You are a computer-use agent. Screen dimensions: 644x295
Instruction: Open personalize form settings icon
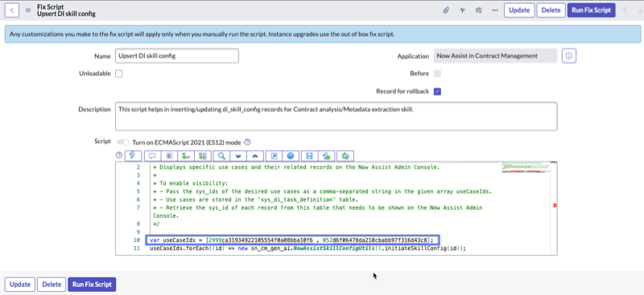click(x=478, y=10)
